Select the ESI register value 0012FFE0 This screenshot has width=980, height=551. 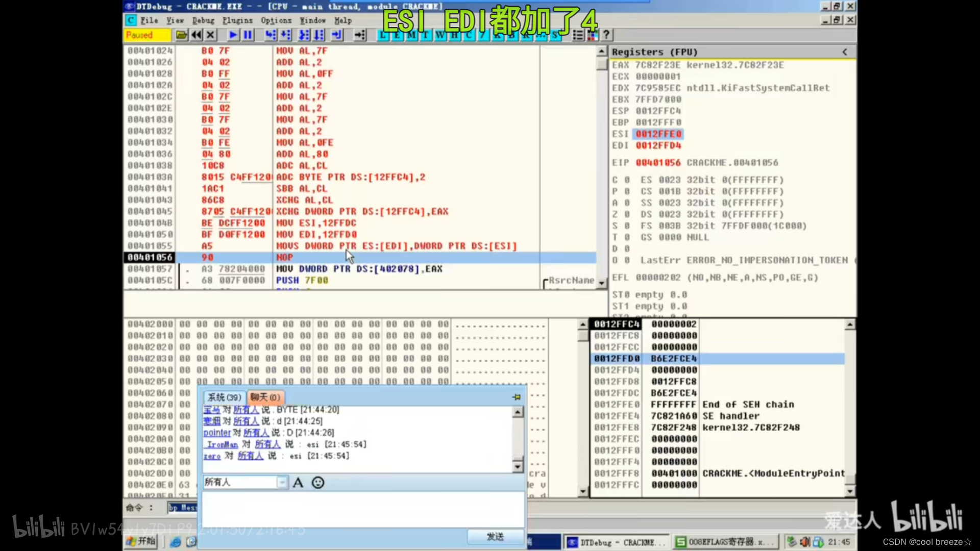click(658, 134)
